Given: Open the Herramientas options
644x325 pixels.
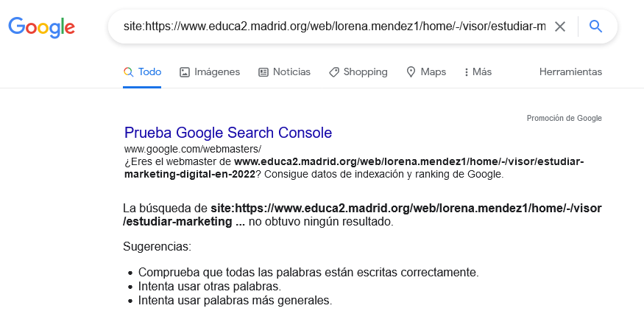Looking at the screenshot, I should 570,72.
